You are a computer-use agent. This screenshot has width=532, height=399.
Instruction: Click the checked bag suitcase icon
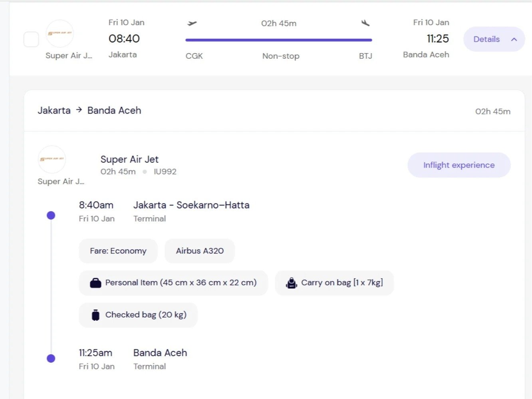pyautogui.click(x=95, y=315)
